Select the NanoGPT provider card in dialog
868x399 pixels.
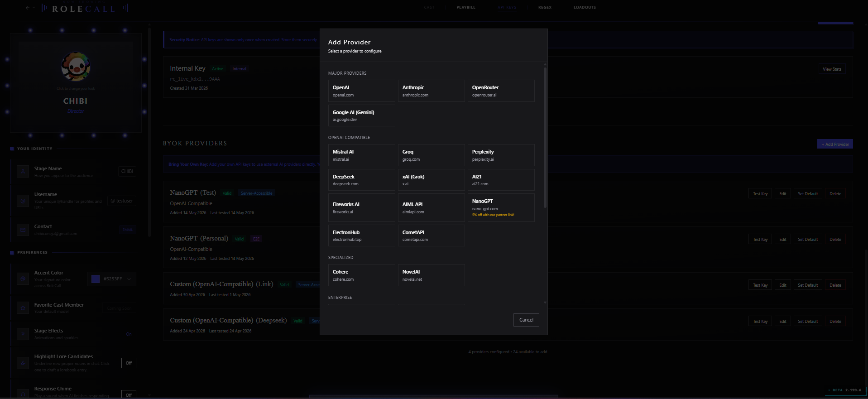pos(501,208)
